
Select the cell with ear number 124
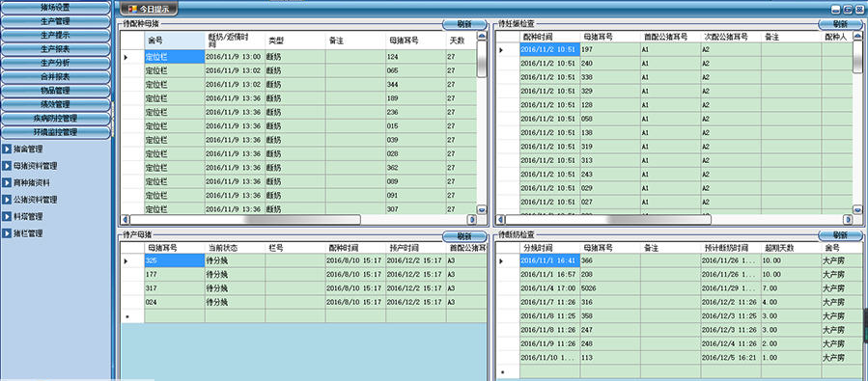[x=416, y=57]
